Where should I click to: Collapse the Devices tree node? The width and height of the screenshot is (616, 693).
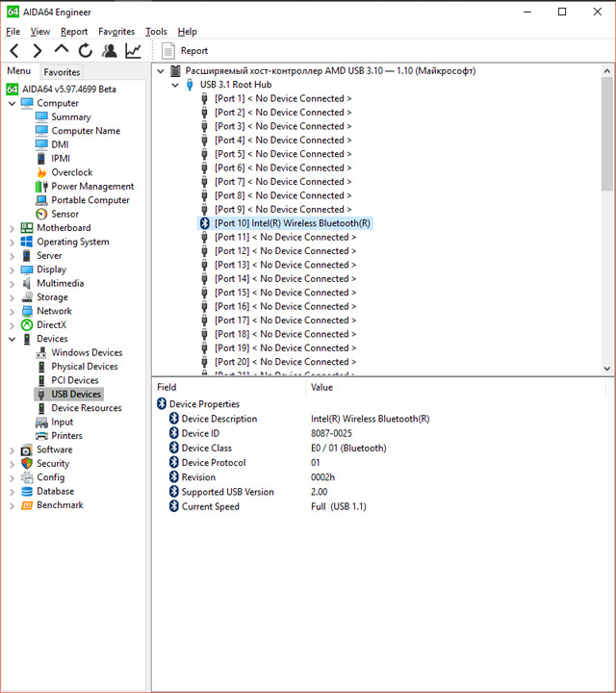click(x=12, y=339)
